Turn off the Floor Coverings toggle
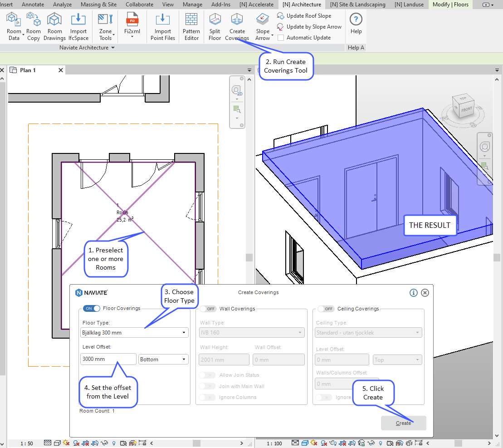Viewport: 503px width, 448px height. point(91,309)
